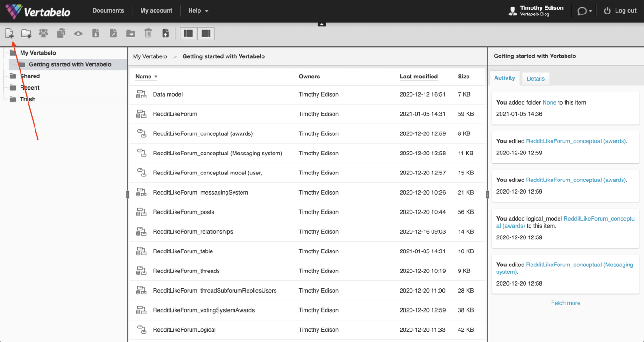This screenshot has width=644, height=342.
Task: Click the Vertabelo logo
Action: point(38,11)
